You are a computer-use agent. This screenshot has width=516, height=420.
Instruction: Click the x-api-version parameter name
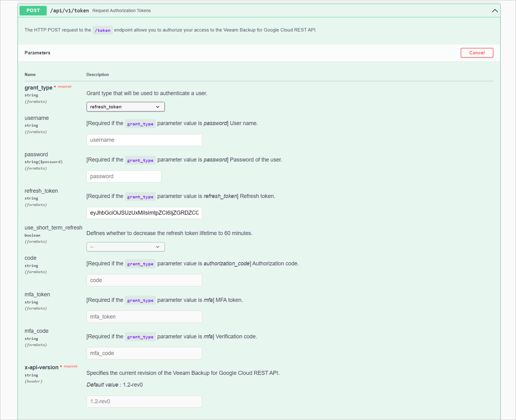(41, 367)
